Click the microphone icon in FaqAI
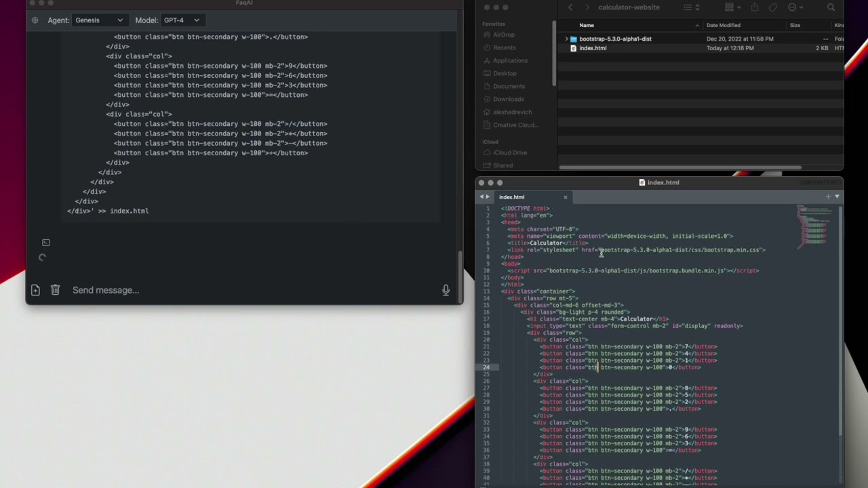Image resolution: width=868 pixels, height=488 pixels. tap(446, 290)
